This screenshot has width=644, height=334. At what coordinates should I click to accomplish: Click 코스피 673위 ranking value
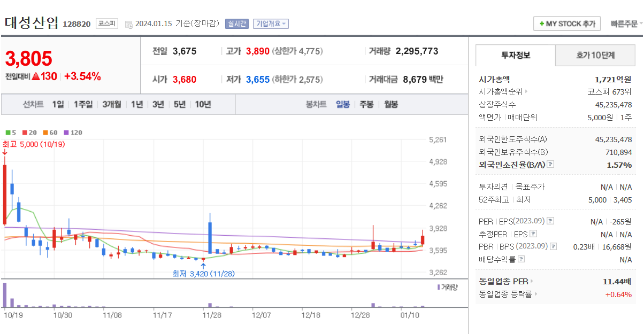tap(610, 91)
